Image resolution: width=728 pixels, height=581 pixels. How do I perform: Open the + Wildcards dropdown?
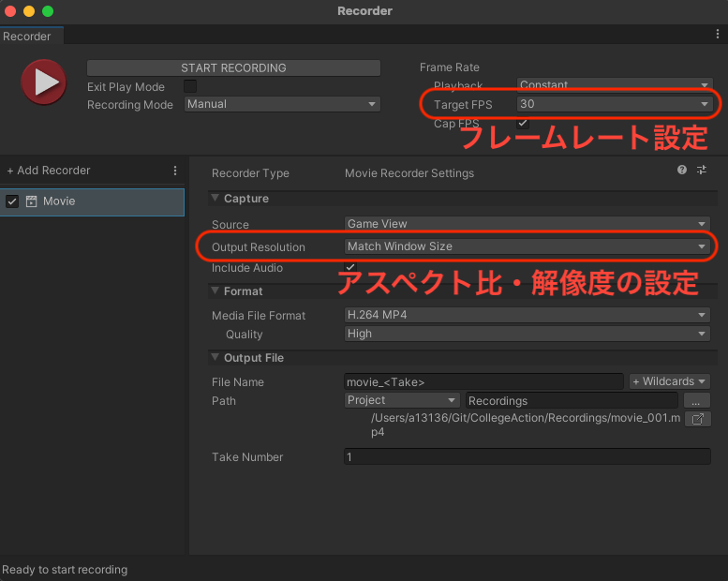[670, 381]
